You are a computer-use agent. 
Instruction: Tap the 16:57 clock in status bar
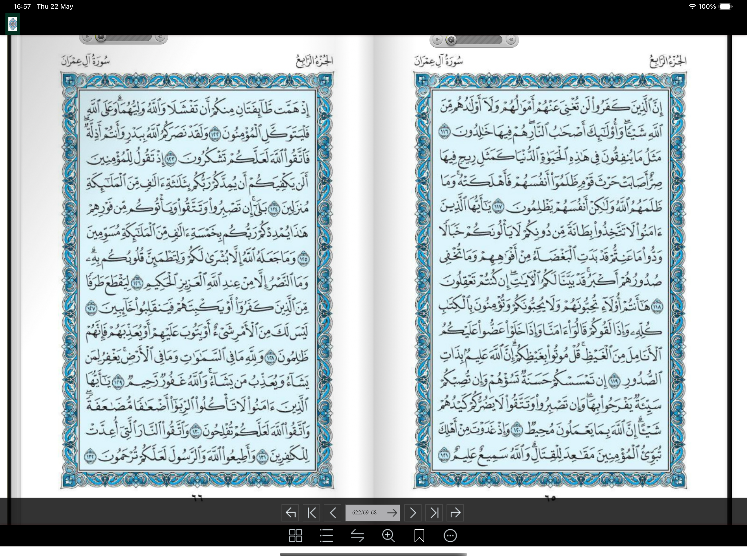point(22,7)
